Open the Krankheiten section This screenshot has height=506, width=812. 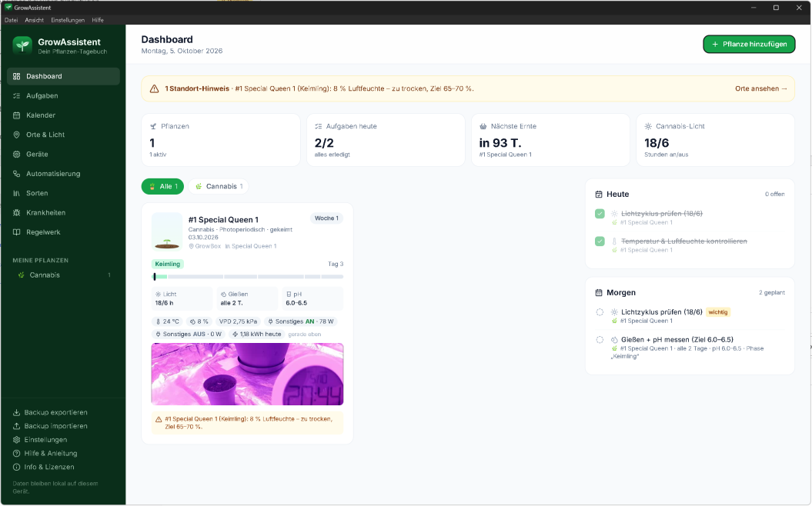(x=63, y=213)
